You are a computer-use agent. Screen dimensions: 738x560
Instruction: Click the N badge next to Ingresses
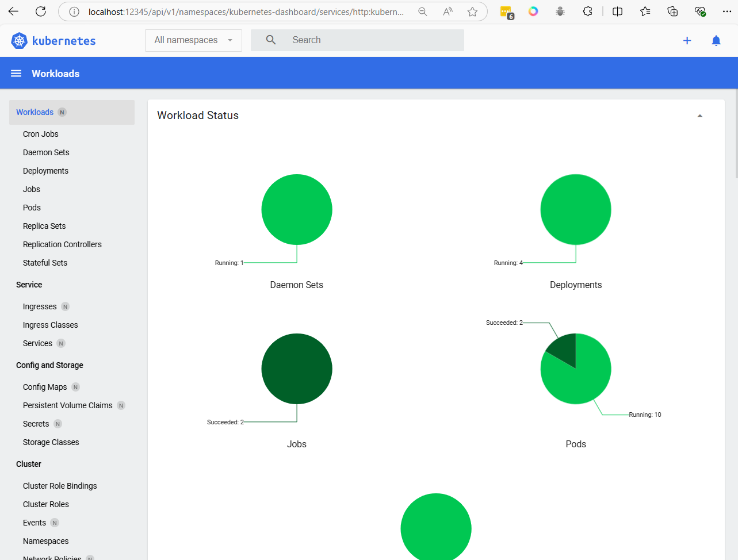tap(66, 306)
